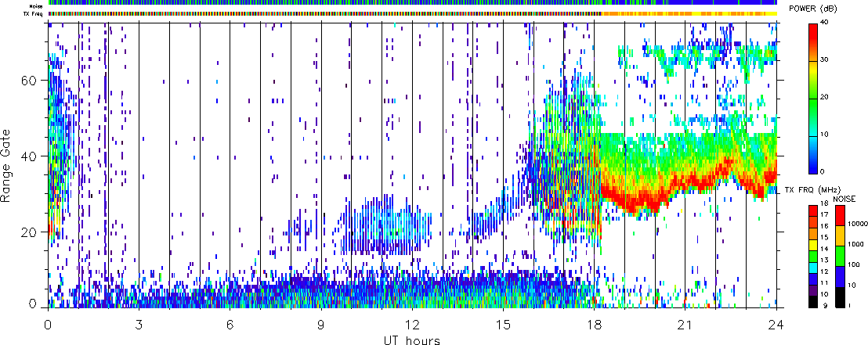Click the '6' tick on UT hours axis

coord(230,324)
